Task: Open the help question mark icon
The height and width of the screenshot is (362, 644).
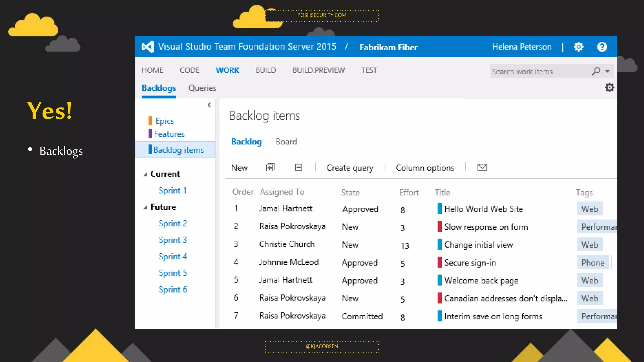Action: point(602,47)
